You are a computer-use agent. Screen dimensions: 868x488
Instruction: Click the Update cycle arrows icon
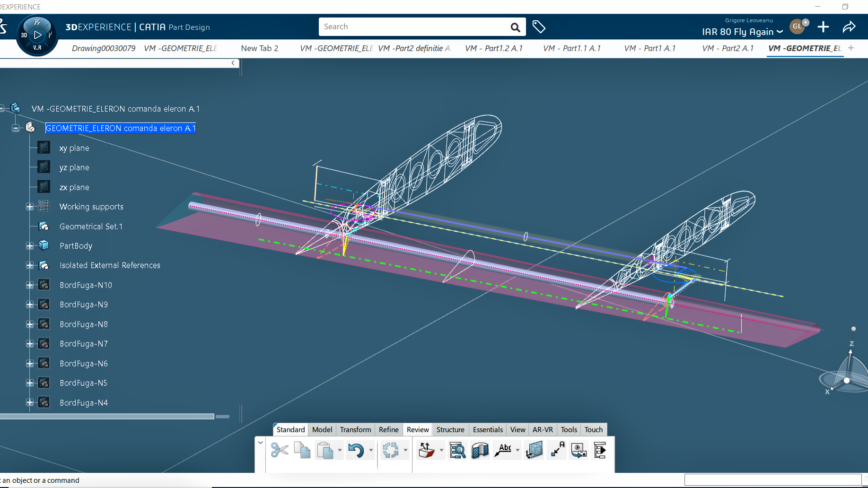pyautogui.click(x=391, y=450)
